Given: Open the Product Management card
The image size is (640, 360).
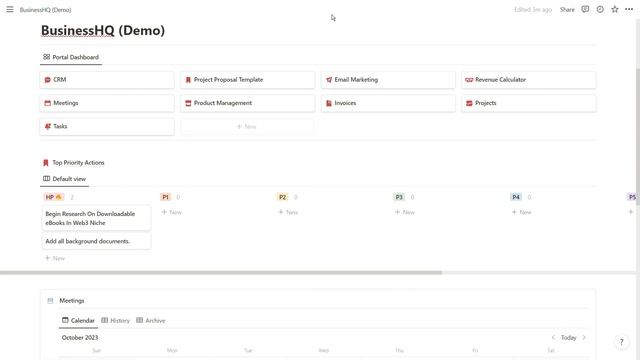Looking at the screenshot, I should (x=247, y=103).
